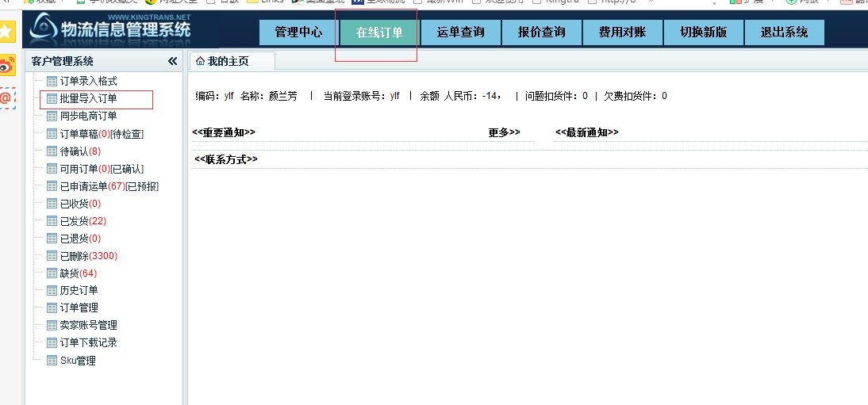Click the icon next to 卖家账号管理
868x405 pixels.
point(52,326)
